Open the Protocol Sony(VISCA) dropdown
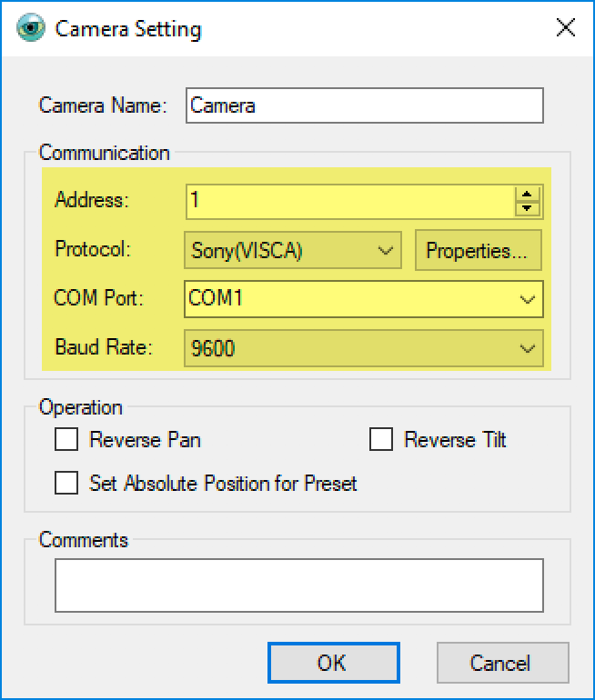The image size is (595, 700). (293, 250)
